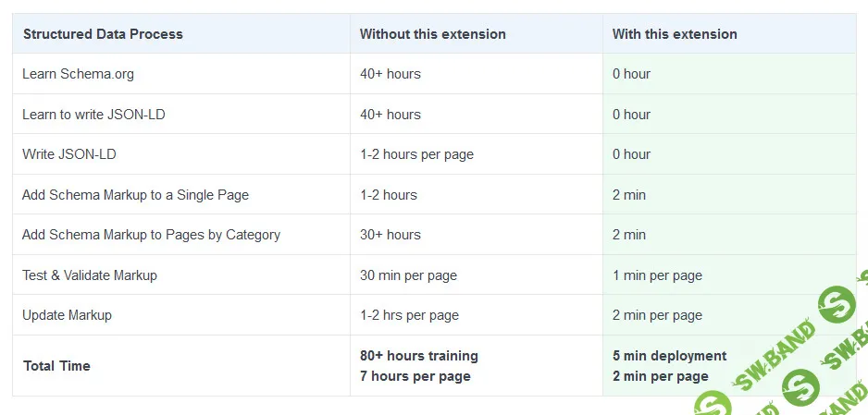Click the 'With this extension' column header
The image size is (868, 415).
tap(675, 34)
